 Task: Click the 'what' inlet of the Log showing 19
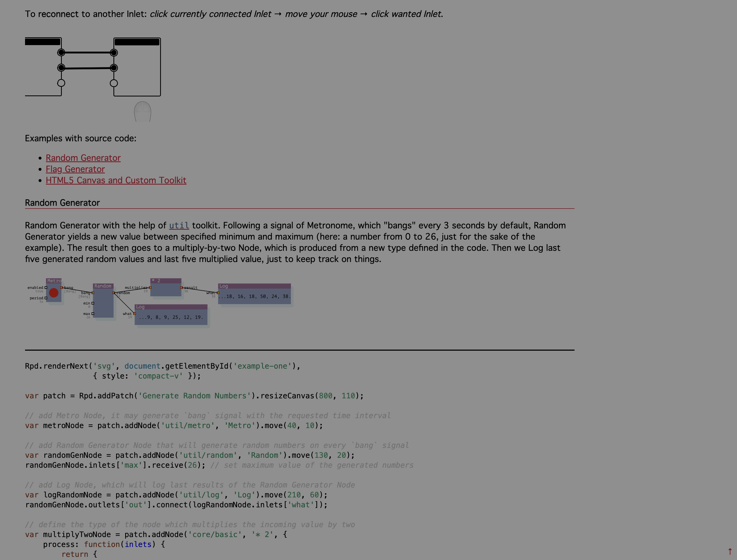tap(135, 314)
